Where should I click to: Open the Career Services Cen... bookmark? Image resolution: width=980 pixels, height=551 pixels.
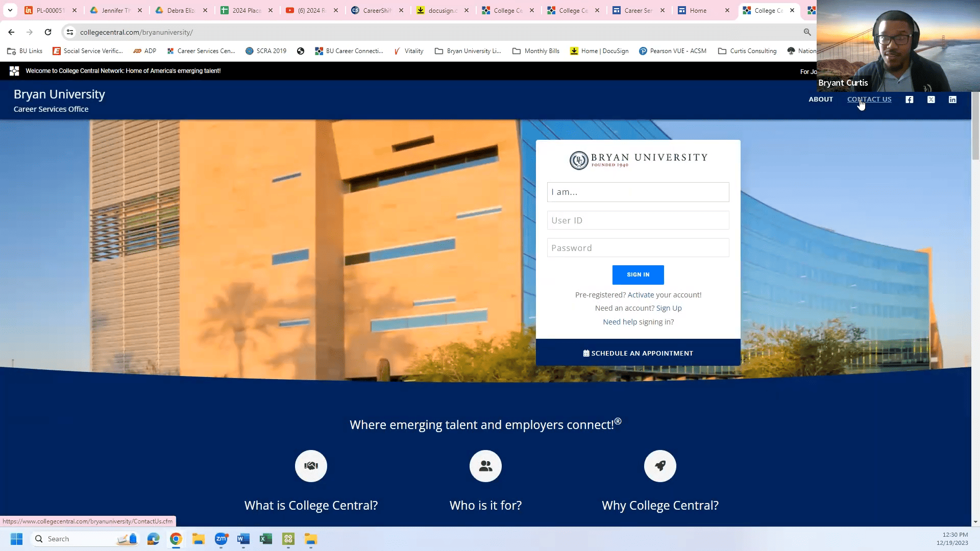pos(201,51)
